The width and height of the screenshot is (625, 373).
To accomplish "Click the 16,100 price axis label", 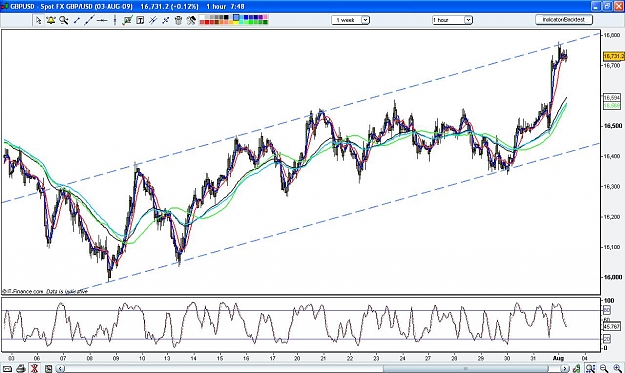I will tap(612, 247).
